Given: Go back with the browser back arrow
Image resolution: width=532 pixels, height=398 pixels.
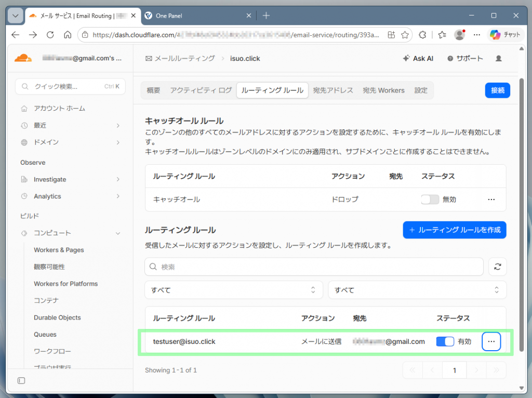Looking at the screenshot, I should 15,35.
